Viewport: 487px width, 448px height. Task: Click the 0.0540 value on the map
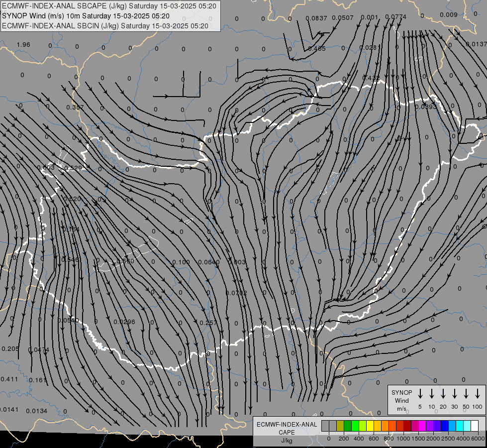pos(68,320)
